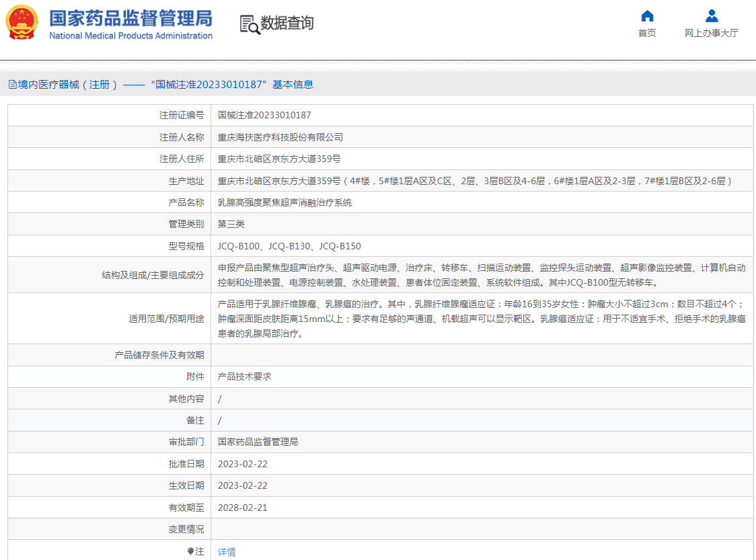
Task: Click the 适用范围/预期用途 label
Action: tap(166, 319)
